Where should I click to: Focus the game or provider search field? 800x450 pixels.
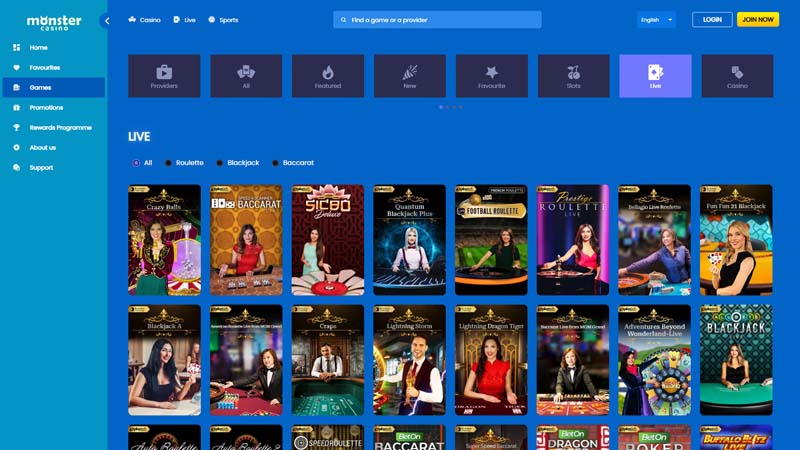pos(437,20)
